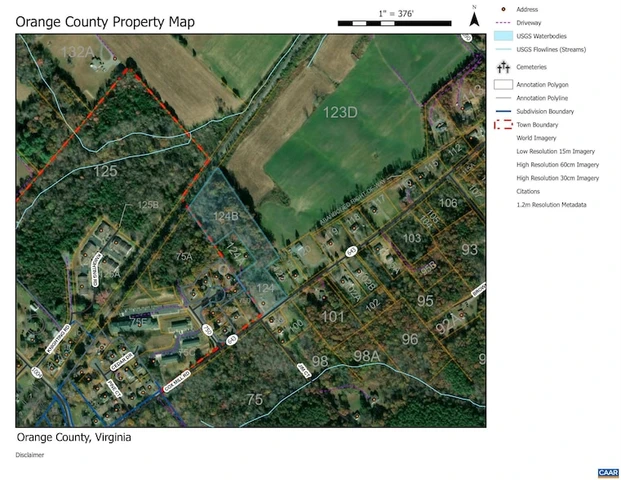Click the Driveway dashed line legend symbol
Image resolution: width=621 pixels, height=480 pixels.
503,23
